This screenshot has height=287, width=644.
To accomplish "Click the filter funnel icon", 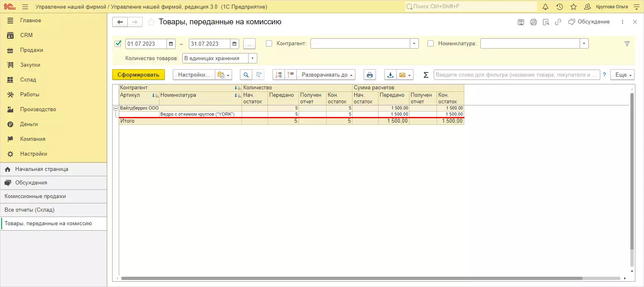I will tap(627, 44).
